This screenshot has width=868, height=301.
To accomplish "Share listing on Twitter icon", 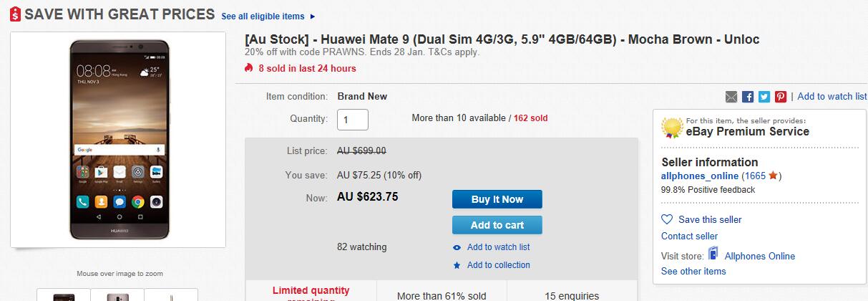I will (764, 97).
